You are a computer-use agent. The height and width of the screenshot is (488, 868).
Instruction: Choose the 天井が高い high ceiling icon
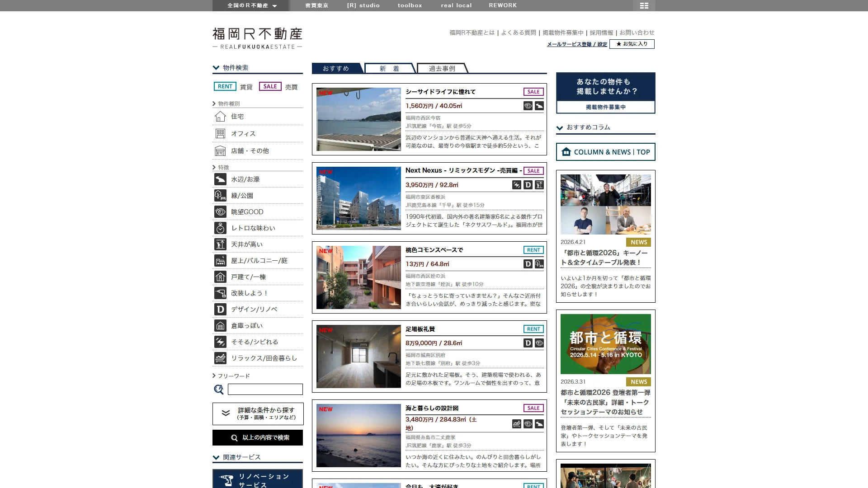tap(220, 244)
